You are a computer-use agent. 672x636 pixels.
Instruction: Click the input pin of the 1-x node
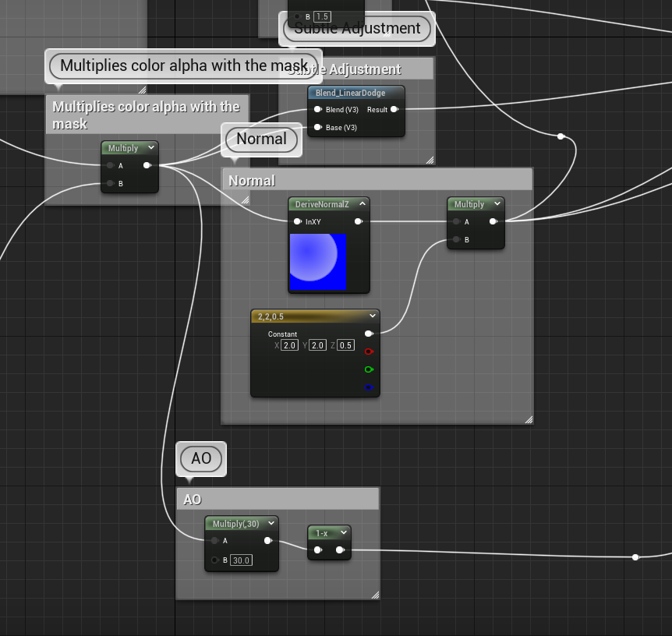coord(318,549)
